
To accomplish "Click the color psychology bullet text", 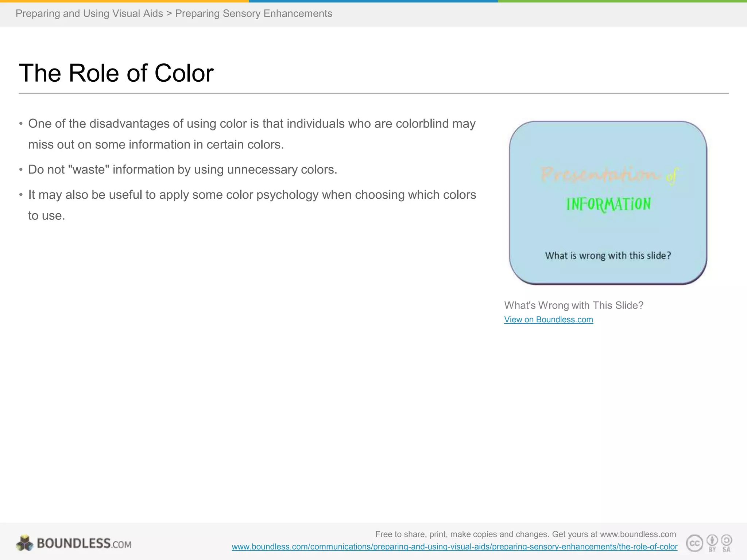I will [252, 205].
